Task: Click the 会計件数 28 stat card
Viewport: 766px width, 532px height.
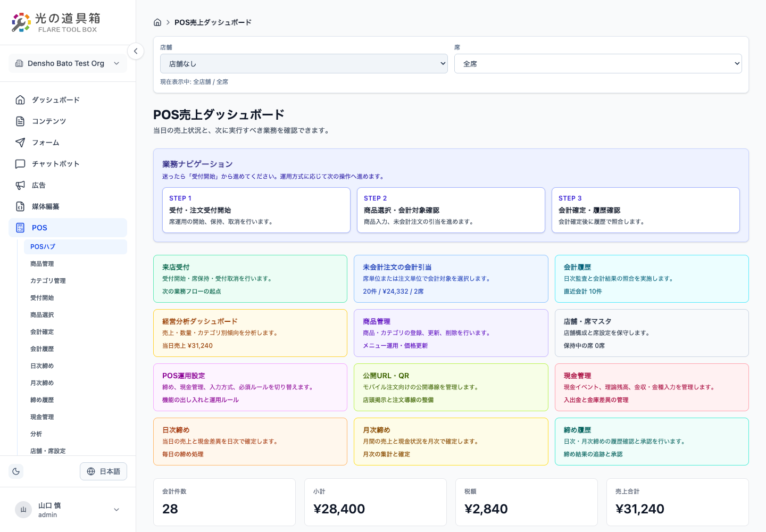Action: point(224,502)
